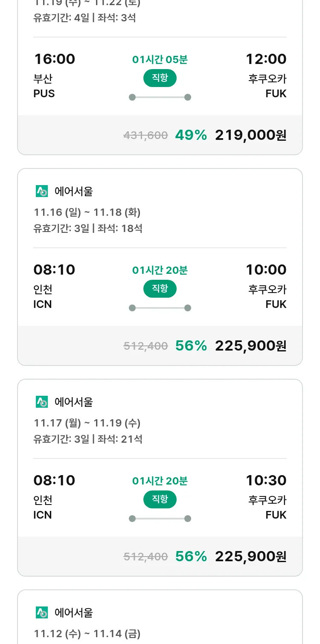320x644 pixels.
Task: Tap the Air Seoul logo on the 11.17 card
Action: click(x=42, y=402)
